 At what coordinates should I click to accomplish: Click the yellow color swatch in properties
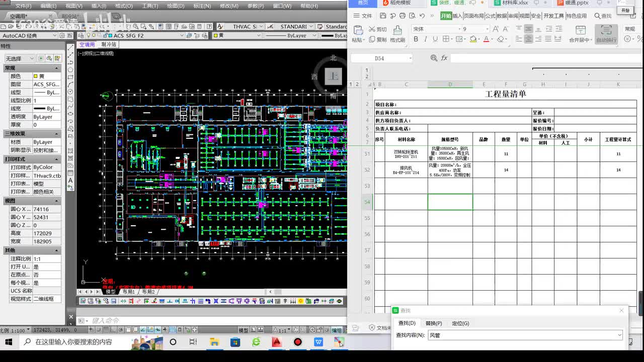coord(36,76)
